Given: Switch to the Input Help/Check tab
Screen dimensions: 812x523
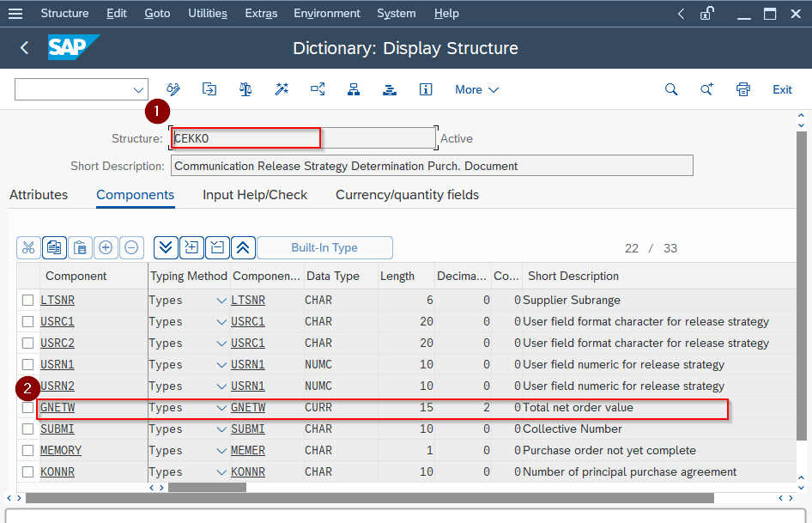Looking at the screenshot, I should pyautogui.click(x=255, y=195).
